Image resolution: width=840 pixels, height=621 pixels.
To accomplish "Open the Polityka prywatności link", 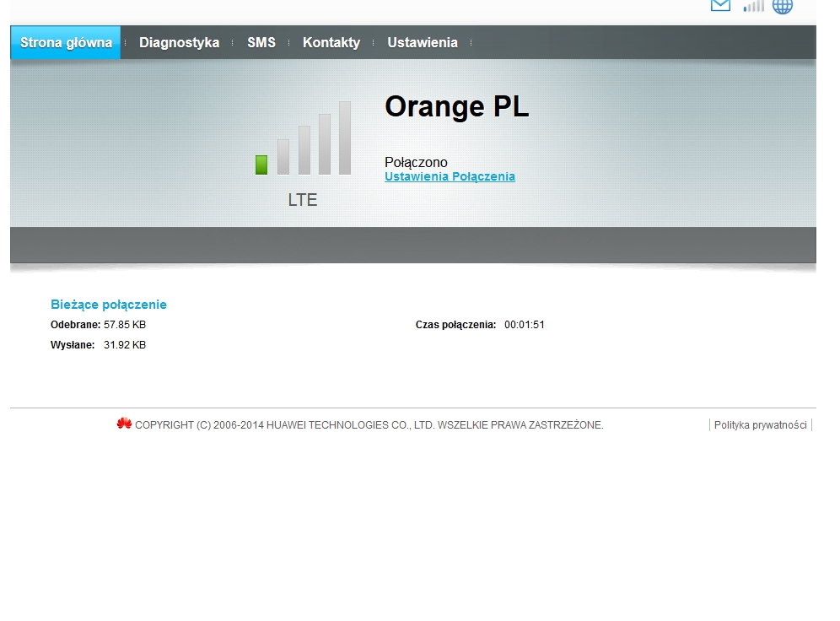I will pyautogui.click(x=760, y=425).
